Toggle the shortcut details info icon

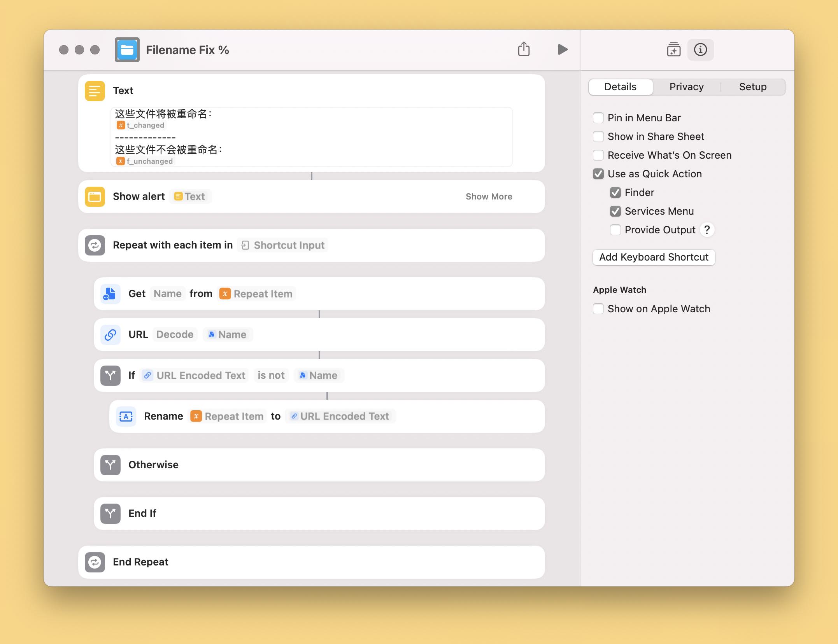[700, 49]
